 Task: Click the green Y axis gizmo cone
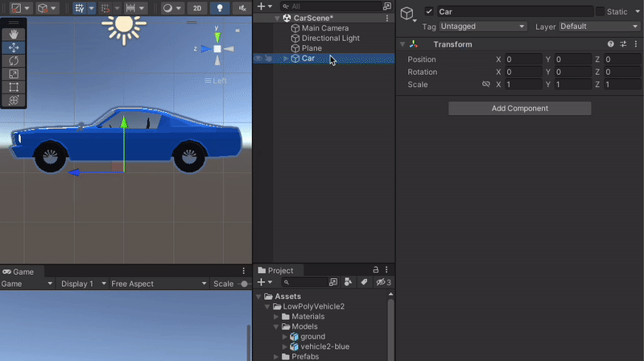[217, 37]
